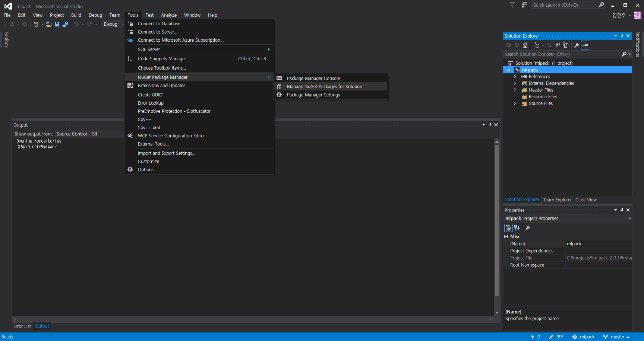Open Properties wrench icon in Solution Explorer toolbar
644x341 pixels.
(x=577, y=45)
